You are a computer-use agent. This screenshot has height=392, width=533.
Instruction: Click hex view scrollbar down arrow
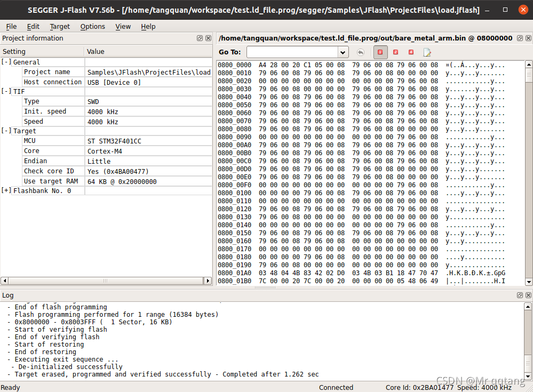tap(529, 282)
